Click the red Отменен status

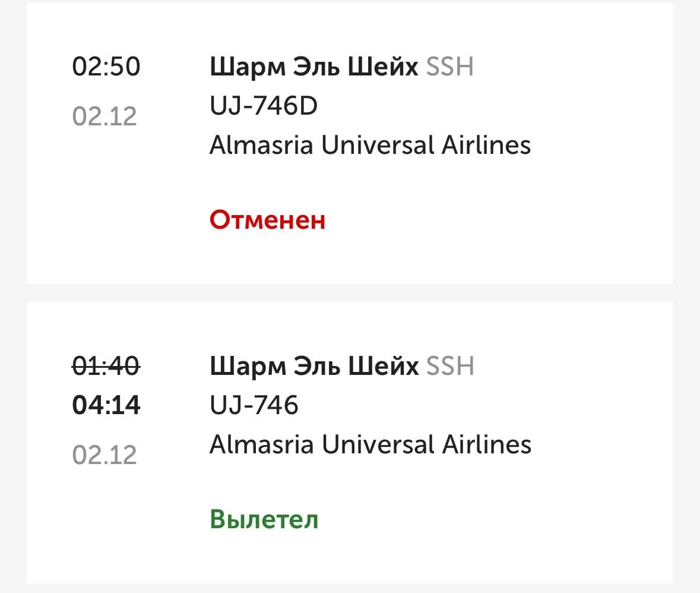(x=268, y=220)
